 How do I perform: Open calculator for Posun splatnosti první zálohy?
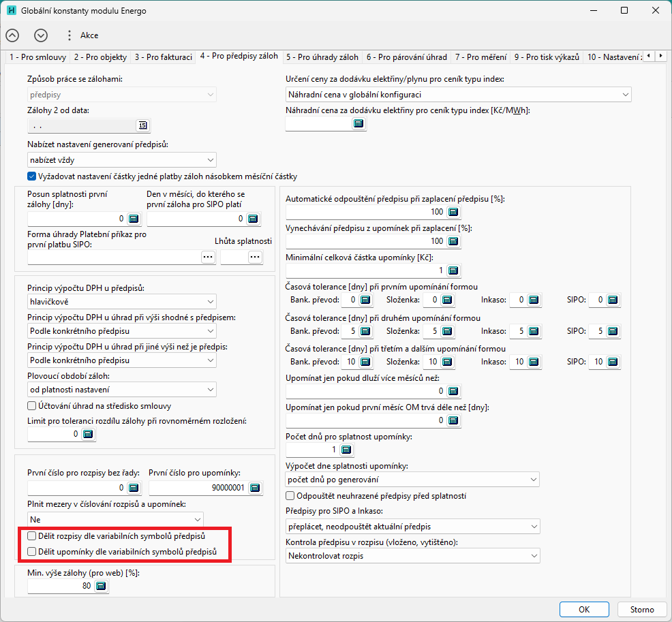coord(134,219)
